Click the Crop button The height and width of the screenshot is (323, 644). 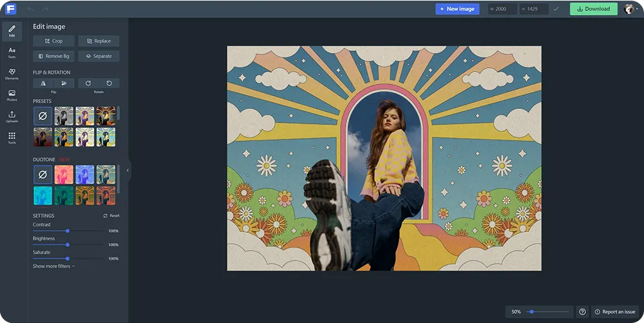click(54, 41)
